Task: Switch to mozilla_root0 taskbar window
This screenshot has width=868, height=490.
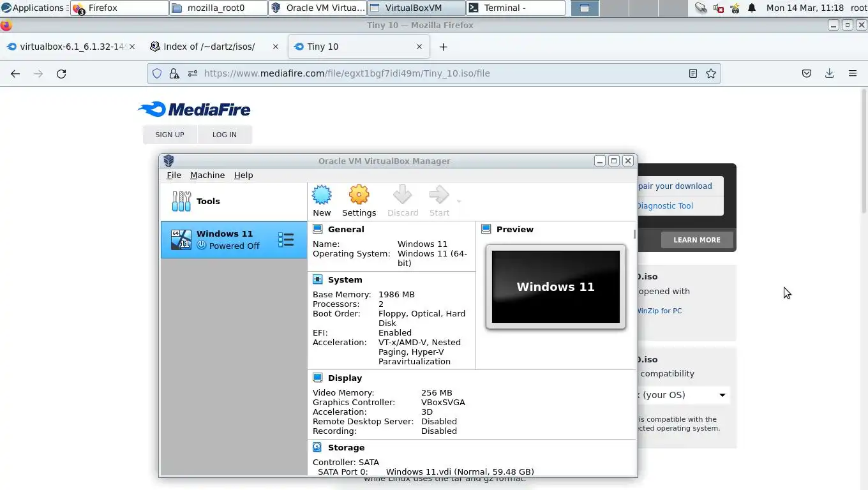Action: (x=219, y=8)
